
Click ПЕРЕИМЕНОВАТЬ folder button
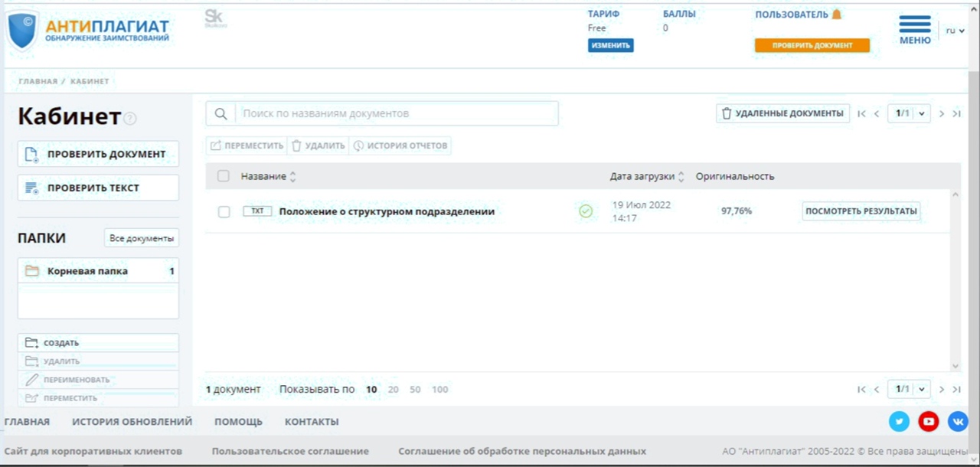click(x=98, y=380)
